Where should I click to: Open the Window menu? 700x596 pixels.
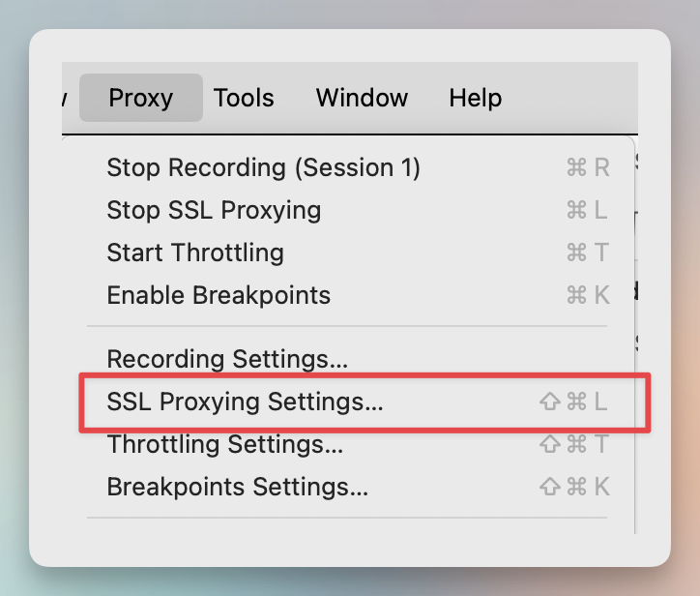point(362,98)
